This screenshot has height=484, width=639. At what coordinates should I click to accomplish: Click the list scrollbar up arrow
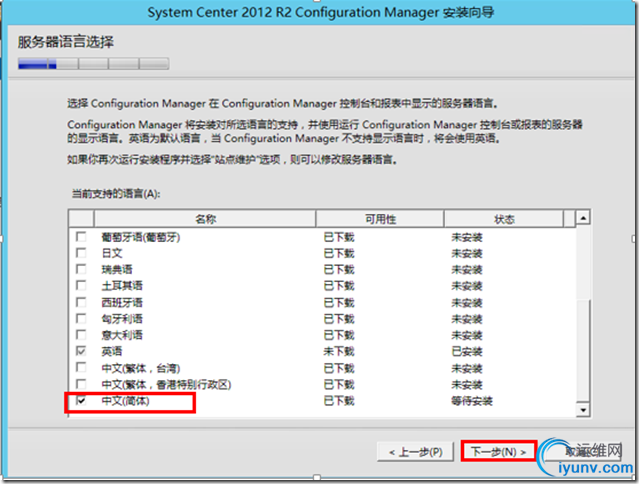[583, 218]
